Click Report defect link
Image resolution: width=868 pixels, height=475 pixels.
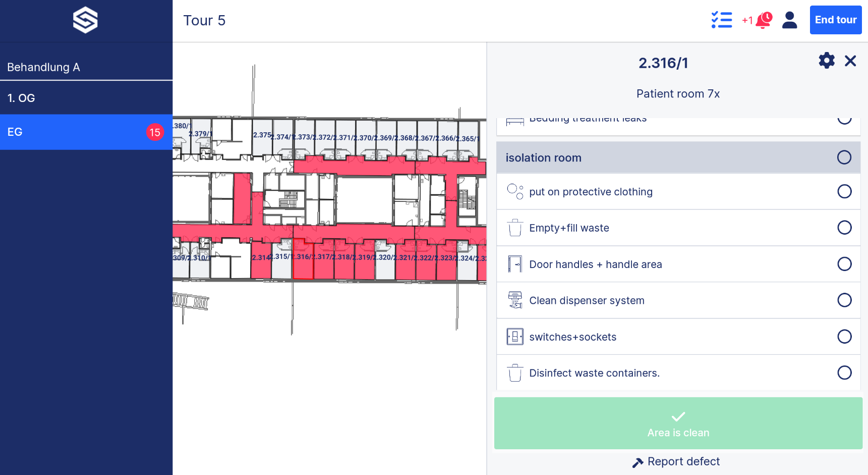tap(677, 461)
